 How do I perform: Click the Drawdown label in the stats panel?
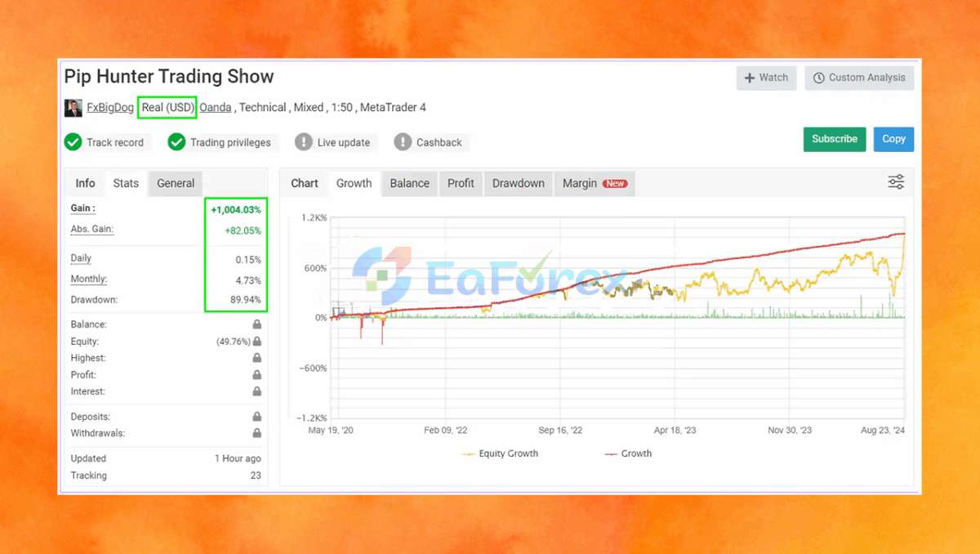[94, 300]
